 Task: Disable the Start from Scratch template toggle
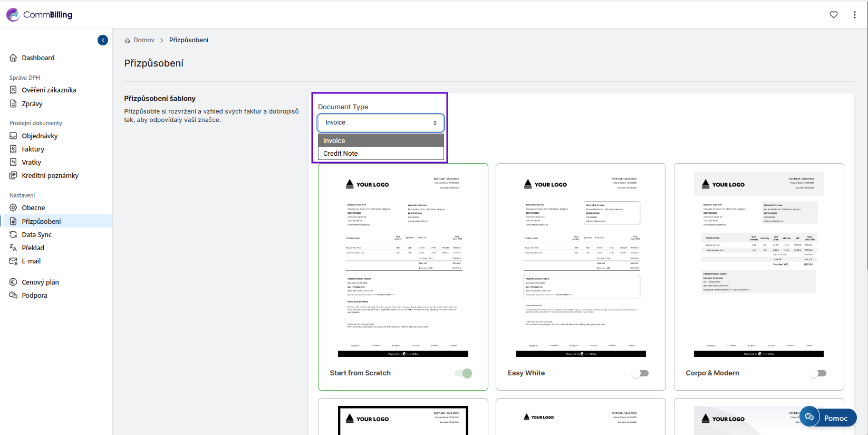pyautogui.click(x=464, y=373)
